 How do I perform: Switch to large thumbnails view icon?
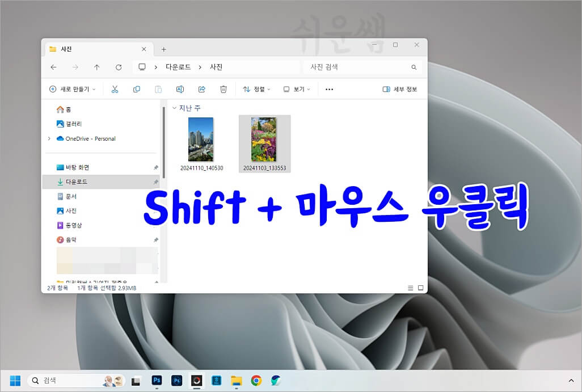pyautogui.click(x=420, y=288)
